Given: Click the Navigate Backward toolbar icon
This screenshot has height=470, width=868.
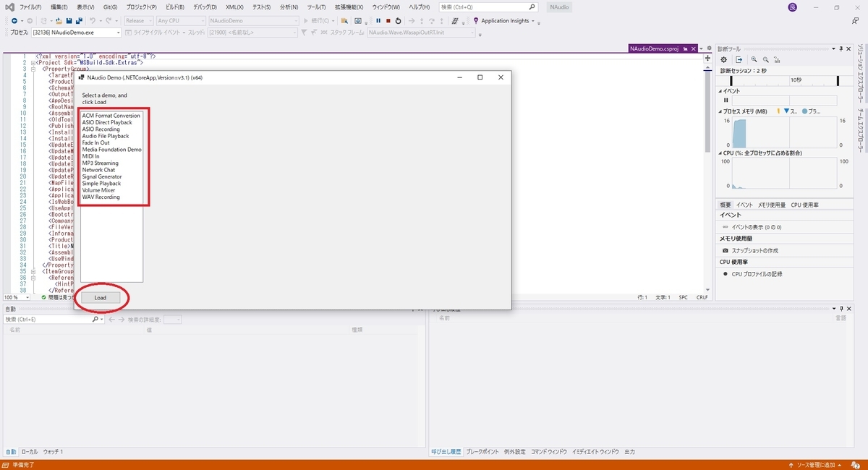Looking at the screenshot, I should click(x=13, y=21).
